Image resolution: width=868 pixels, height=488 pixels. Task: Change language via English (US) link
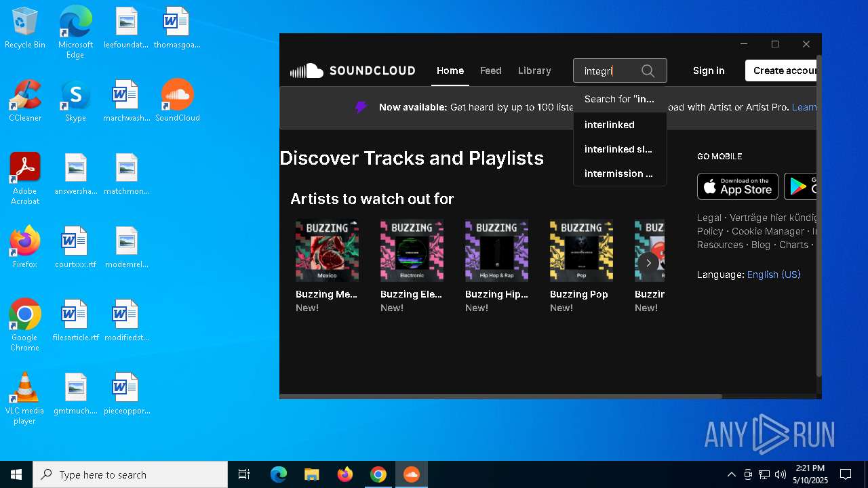coord(774,274)
